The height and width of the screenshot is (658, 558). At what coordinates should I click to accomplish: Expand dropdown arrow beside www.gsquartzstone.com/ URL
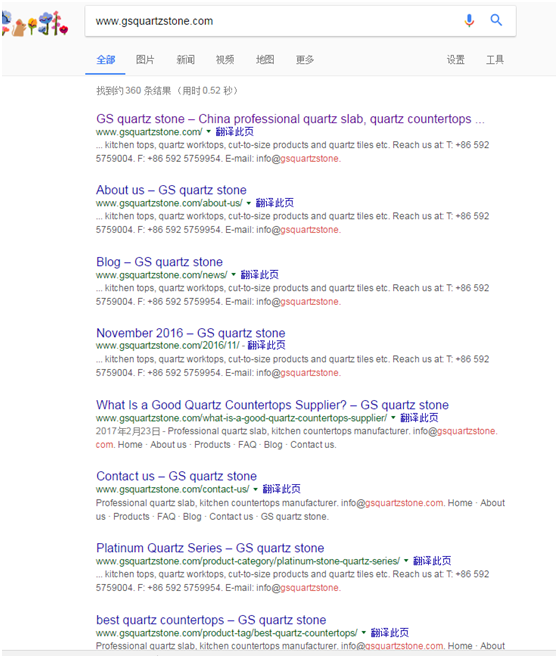tap(209, 132)
